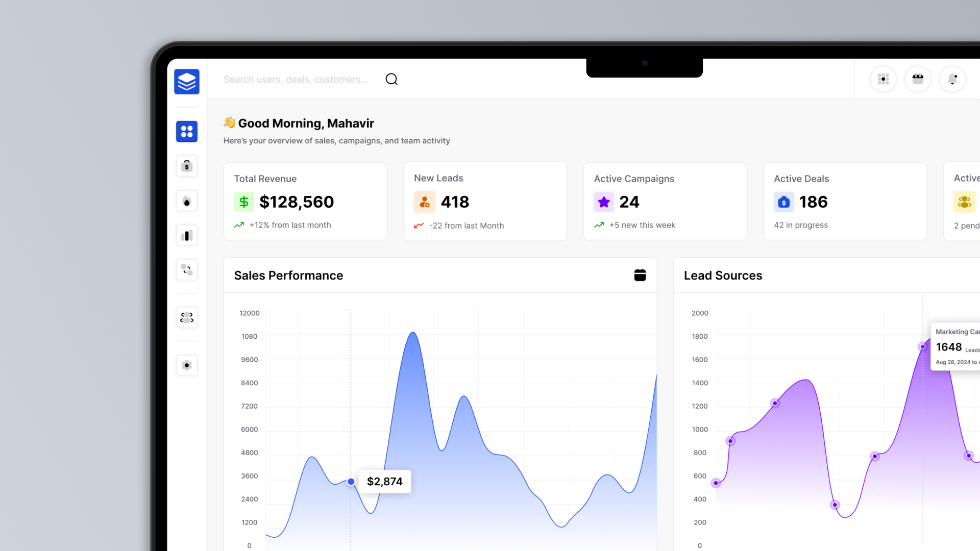Click the Sales Performance calendar icon
The height and width of the screenshot is (551, 980).
click(640, 275)
